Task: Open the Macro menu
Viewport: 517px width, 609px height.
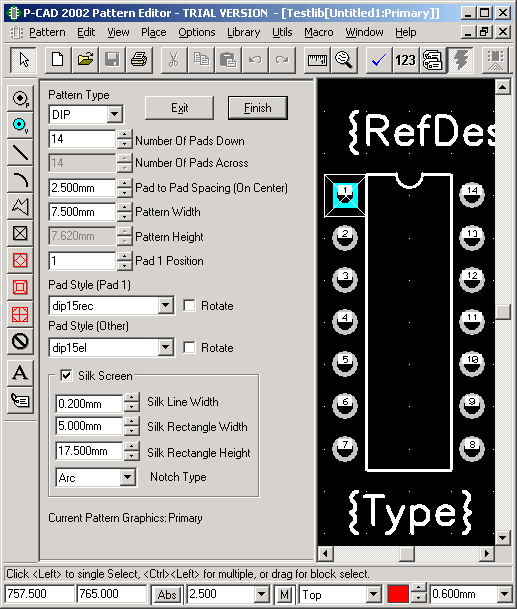Action: [x=319, y=32]
